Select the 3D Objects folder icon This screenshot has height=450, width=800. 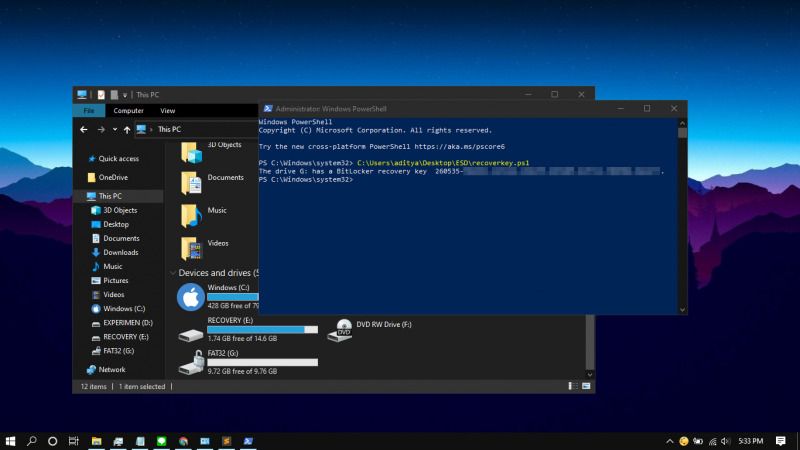(192, 152)
